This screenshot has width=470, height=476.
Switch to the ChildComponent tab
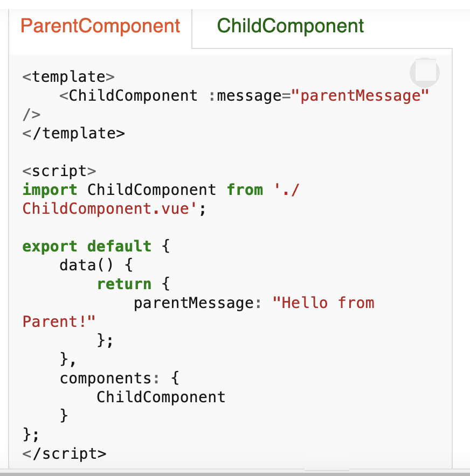tap(290, 26)
